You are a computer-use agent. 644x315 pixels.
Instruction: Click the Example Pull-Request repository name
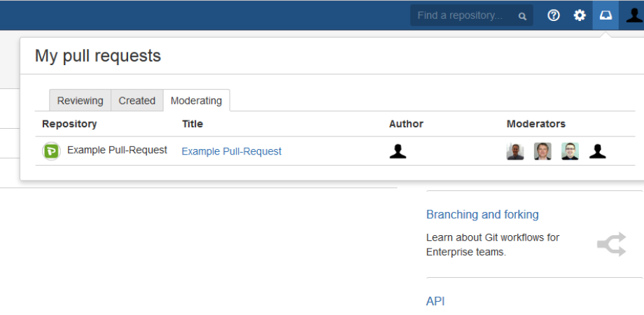(x=117, y=150)
